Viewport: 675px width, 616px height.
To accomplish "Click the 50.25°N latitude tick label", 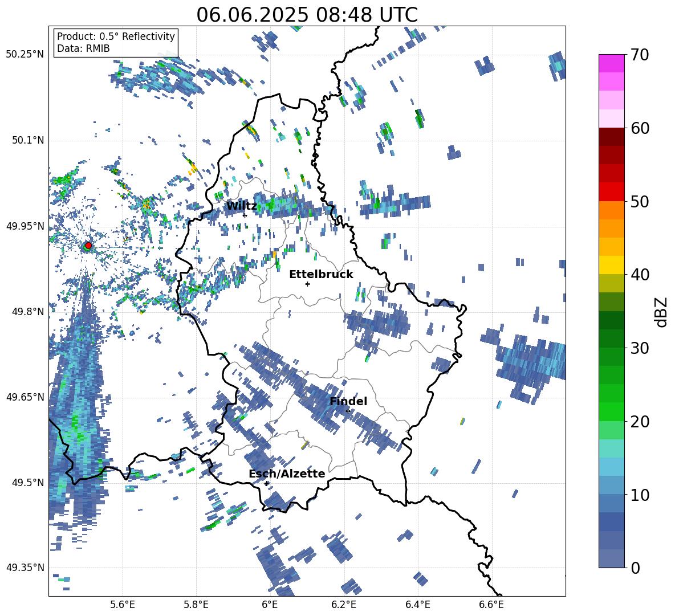I will [25, 55].
